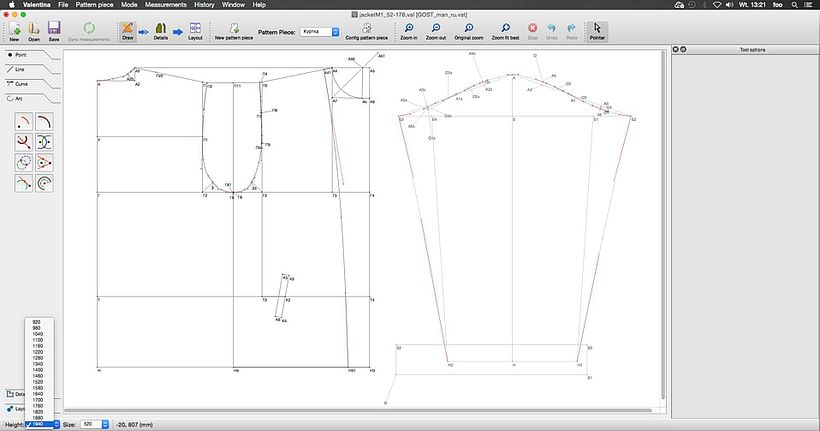Select the arc and tangent point tool

(x=24, y=183)
